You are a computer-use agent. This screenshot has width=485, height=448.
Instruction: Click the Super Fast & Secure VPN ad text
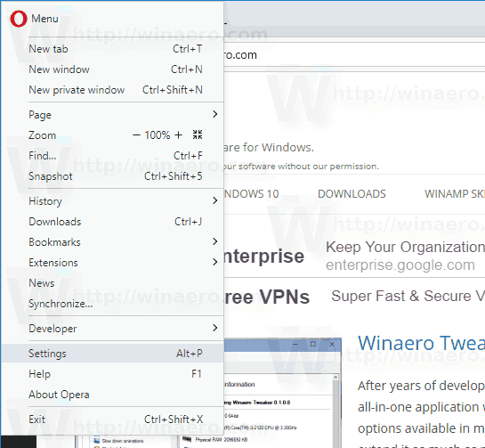tap(408, 296)
